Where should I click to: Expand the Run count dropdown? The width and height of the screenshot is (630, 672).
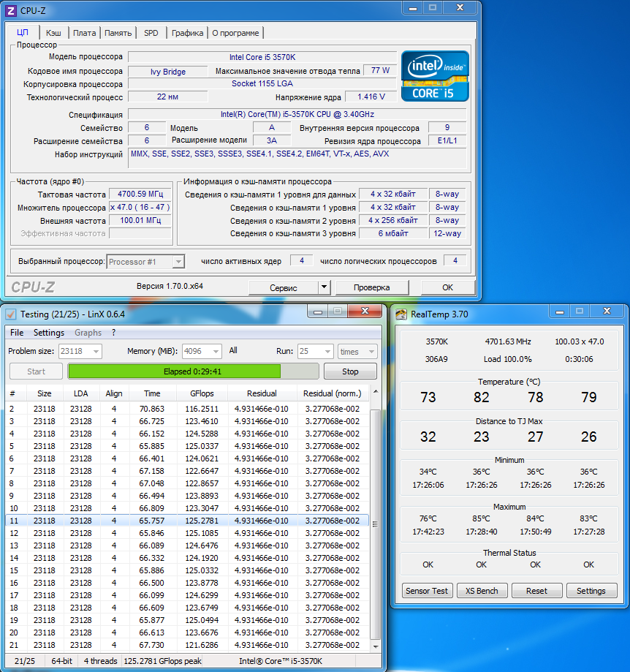pos(327,352)
